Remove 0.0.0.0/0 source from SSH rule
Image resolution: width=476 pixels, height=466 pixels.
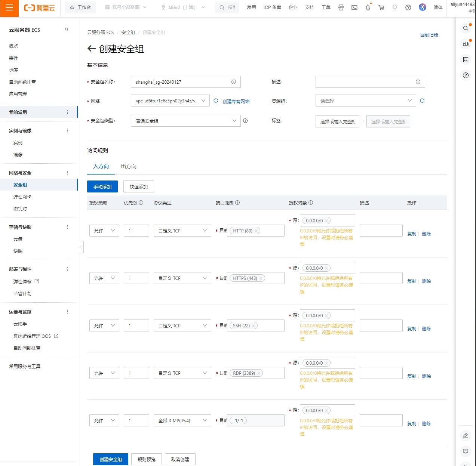[326, 316]
